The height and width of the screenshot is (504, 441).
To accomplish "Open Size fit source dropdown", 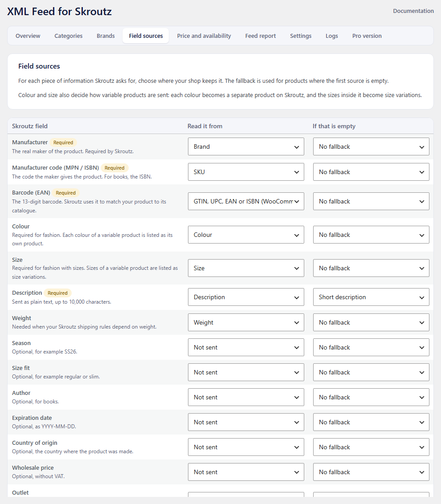I will (246, 372).
